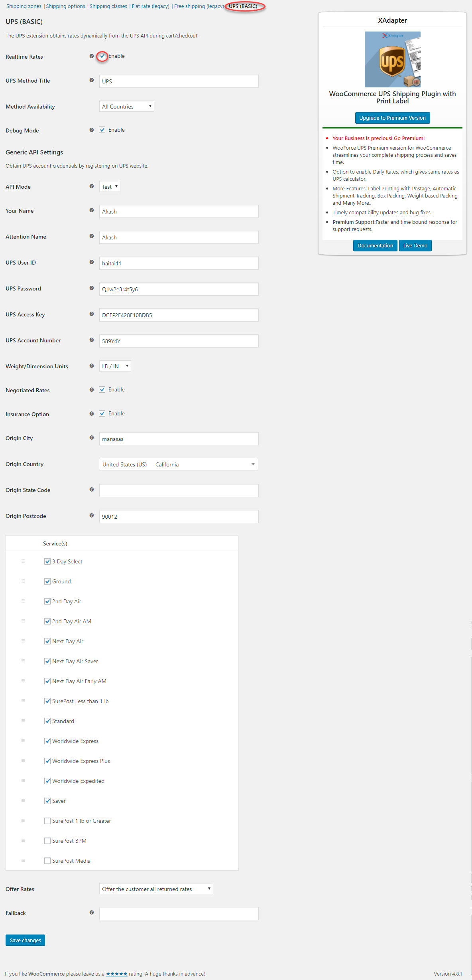Click Origin City input field

(x=179, y=439)
